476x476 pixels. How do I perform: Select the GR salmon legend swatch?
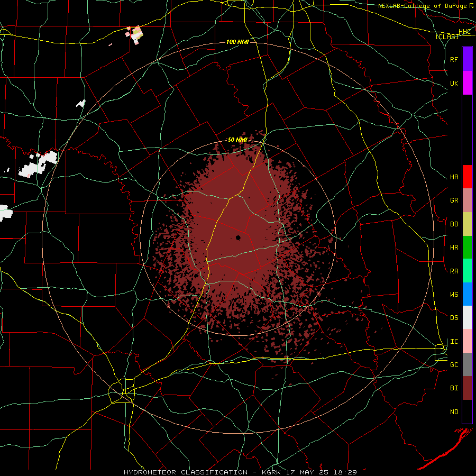[467, 200]
